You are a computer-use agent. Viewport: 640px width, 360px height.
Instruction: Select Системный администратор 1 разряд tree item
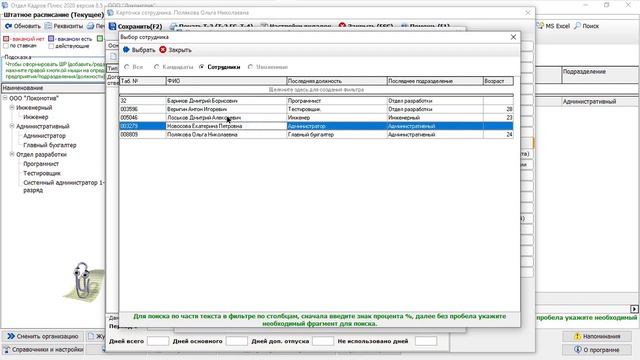(x=64, y=187)
